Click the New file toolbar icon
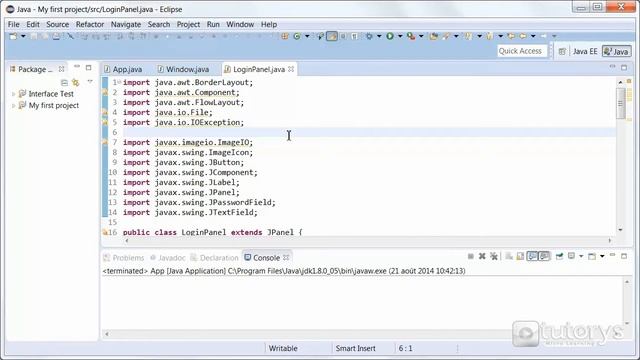Viewport: 640px width, 360px height. coord(13,37)
